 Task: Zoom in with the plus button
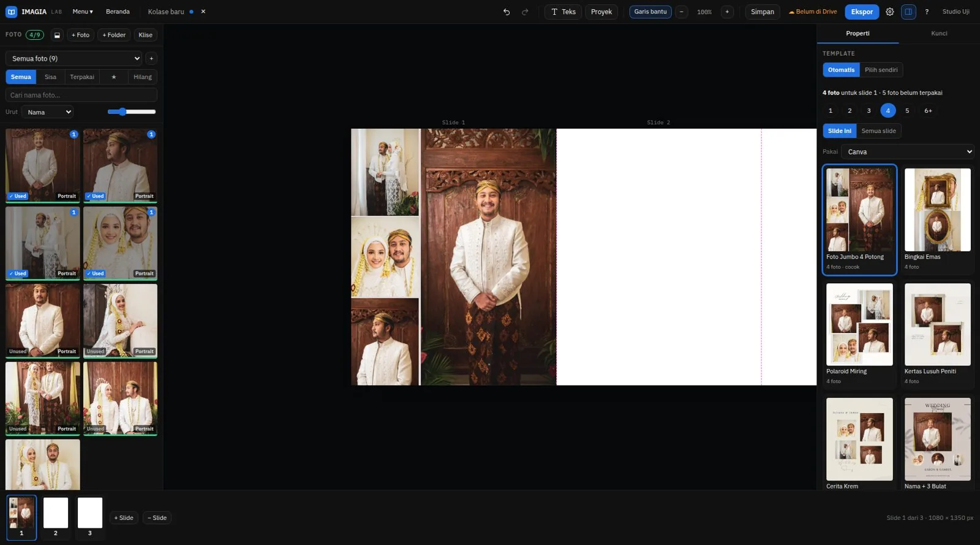click(727, 12)
